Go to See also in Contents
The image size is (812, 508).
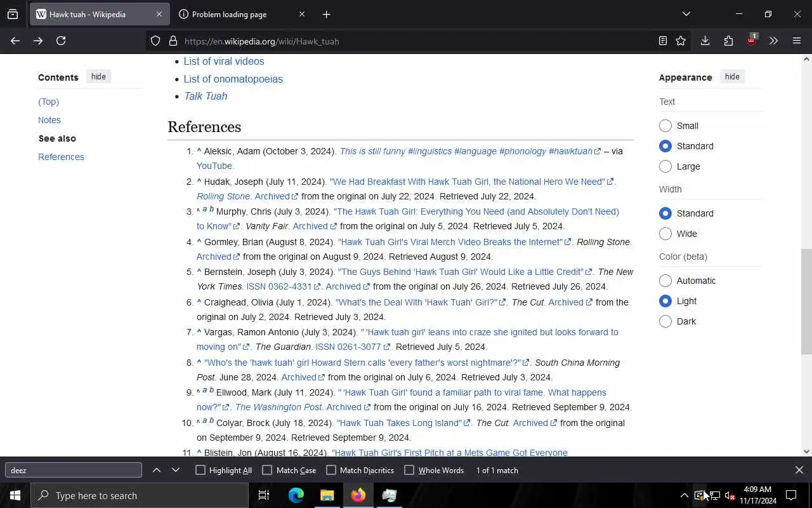pos(57,138)
